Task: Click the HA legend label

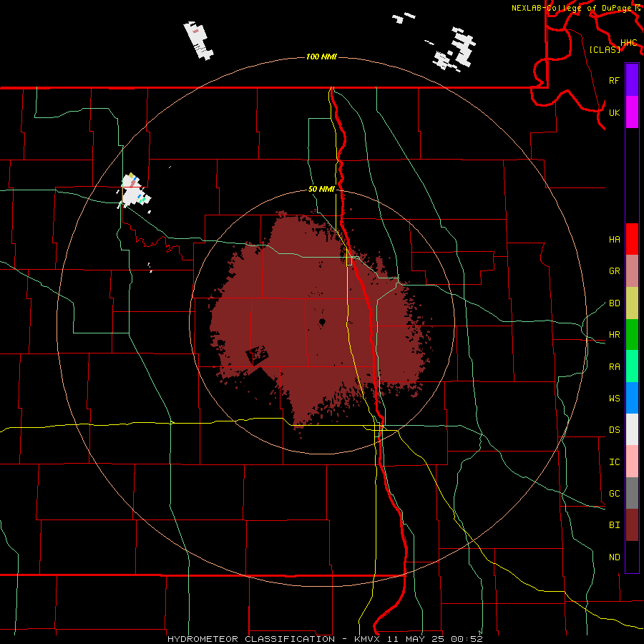Action: coord(615,239)
